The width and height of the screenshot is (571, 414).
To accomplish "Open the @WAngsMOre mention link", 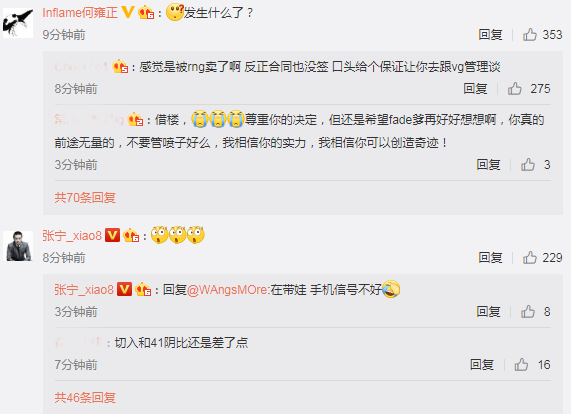I will [x=228, y=290].
